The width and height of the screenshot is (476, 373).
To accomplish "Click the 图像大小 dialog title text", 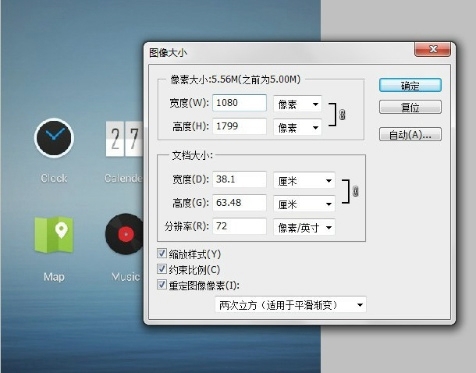I will [168, 52].
